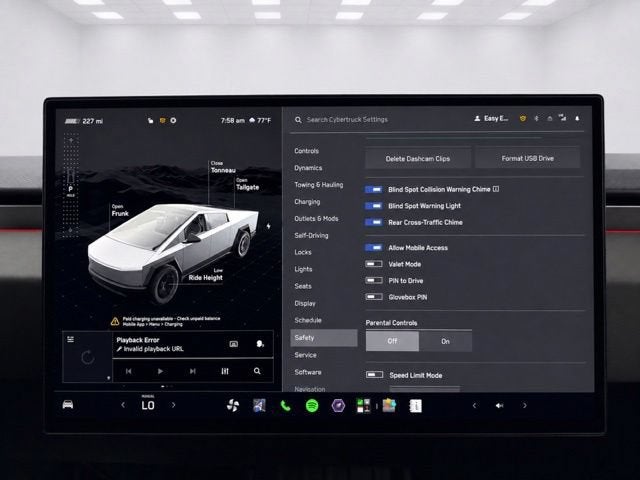The image size is (640, 480).
Task: Open the Easy E... driver profile menu
Action: [491, 118]
